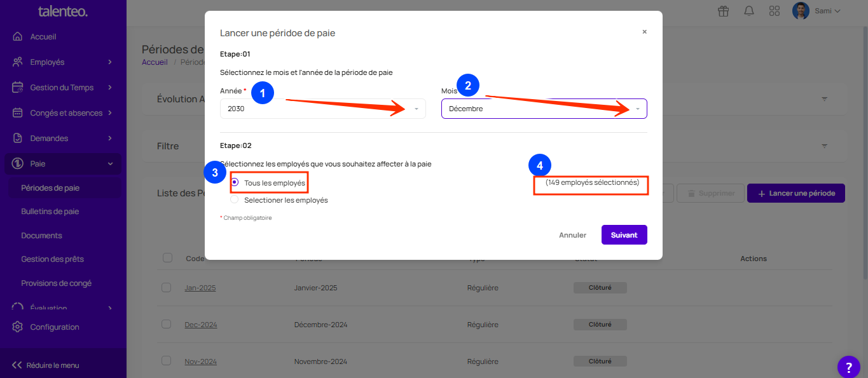
Task: Click Annuler to cancel the dialog
Action: tap(572, 235)
